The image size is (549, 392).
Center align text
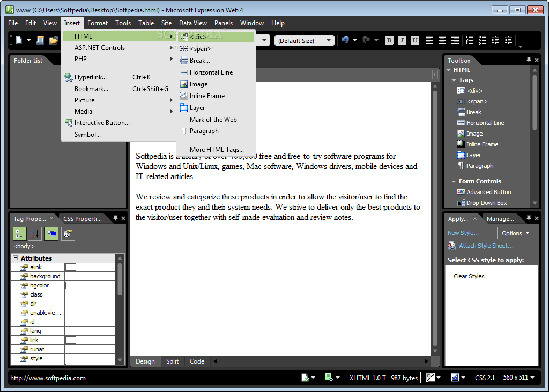pyautogui.click(x=442, y=40)
